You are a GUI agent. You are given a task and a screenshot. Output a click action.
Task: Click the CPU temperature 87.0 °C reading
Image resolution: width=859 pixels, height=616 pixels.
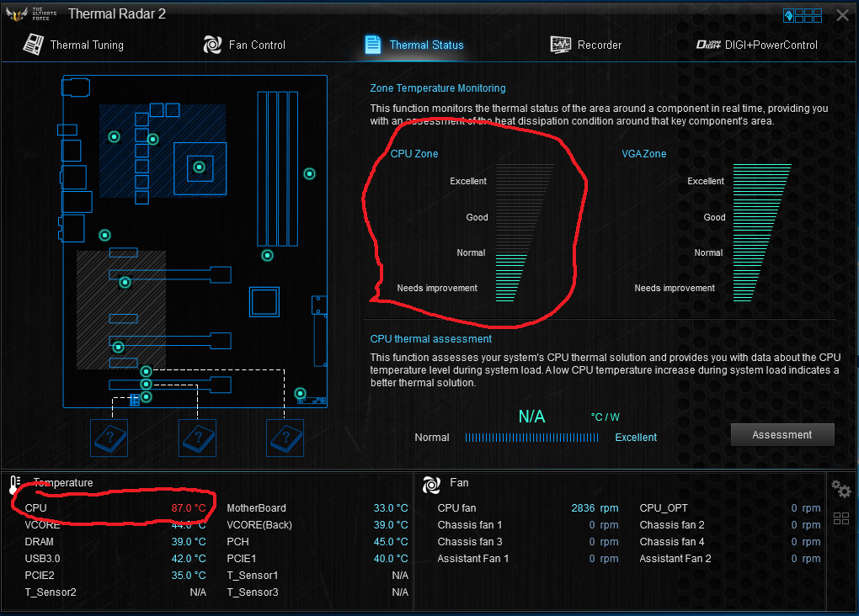pos(189,508)
